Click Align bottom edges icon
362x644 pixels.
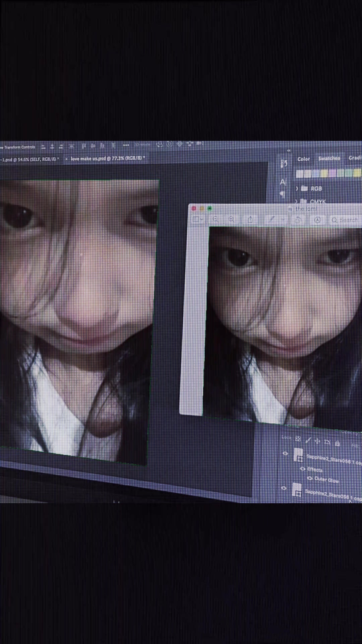tap(102, 146)
